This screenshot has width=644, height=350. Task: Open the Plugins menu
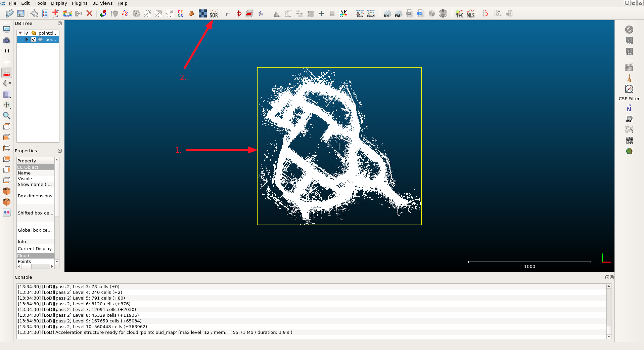point(80,3)
